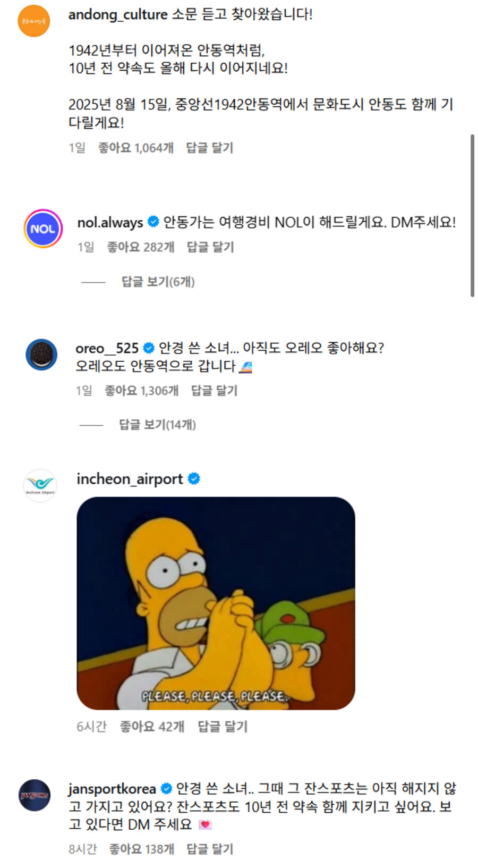The height and width of the screenshot is (868, 478).
Task: Open oreo__525 cookie profile avatar
Action: click(x=41, y=355)
